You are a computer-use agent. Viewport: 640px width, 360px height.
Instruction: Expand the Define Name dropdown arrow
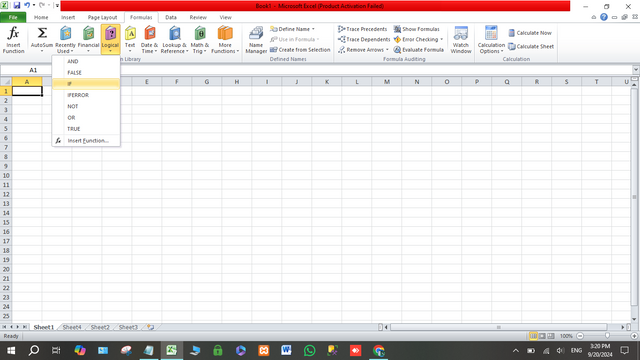click(313, 29)
